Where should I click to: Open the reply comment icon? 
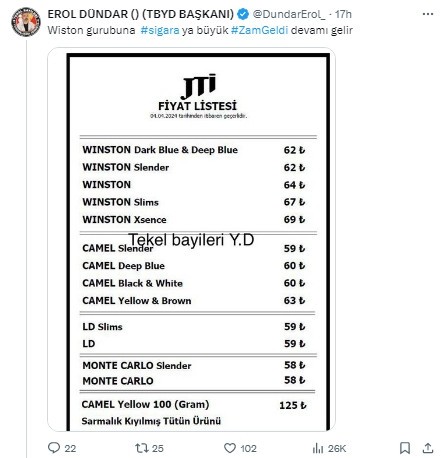(x=54, y=448)
